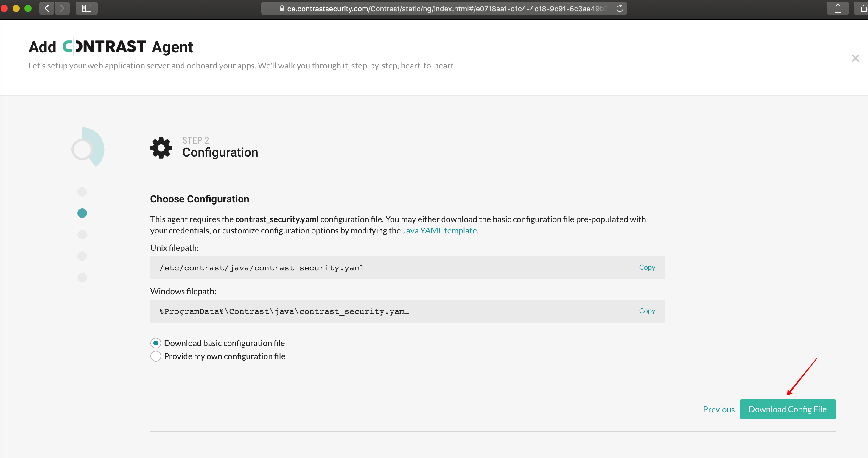868x458 pixels.
Task: Show the tab overview icon
Action: 863,8
